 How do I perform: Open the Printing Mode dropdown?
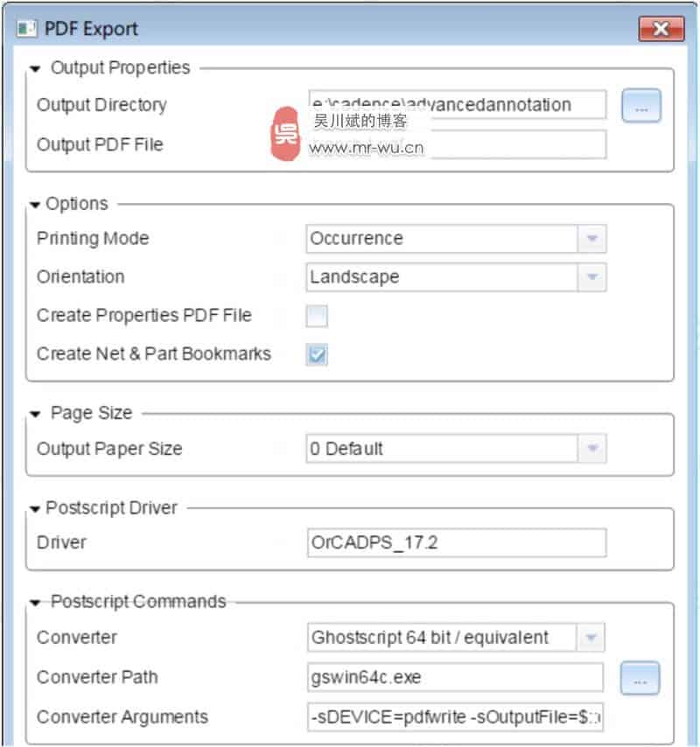tap(591, 239)
